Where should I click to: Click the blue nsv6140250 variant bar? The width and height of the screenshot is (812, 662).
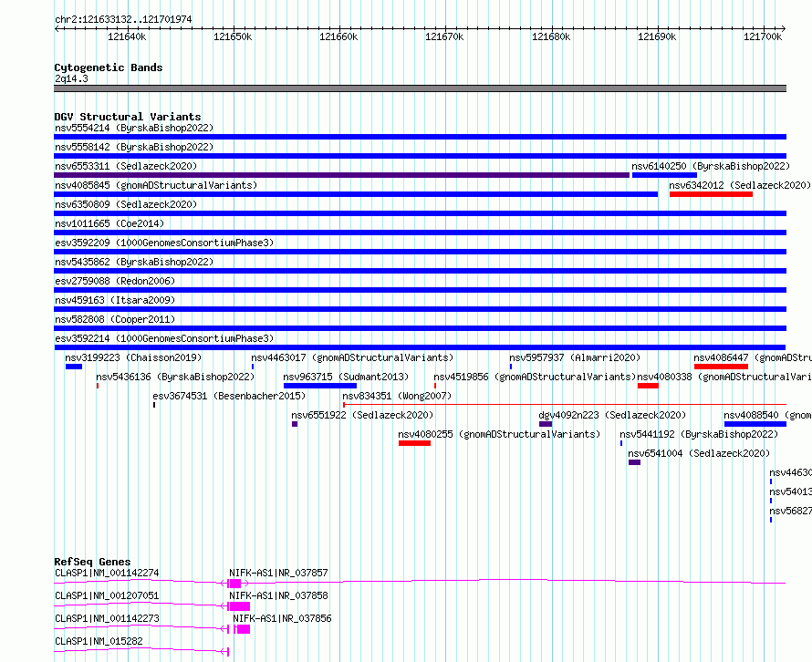(x=664, y=175)
